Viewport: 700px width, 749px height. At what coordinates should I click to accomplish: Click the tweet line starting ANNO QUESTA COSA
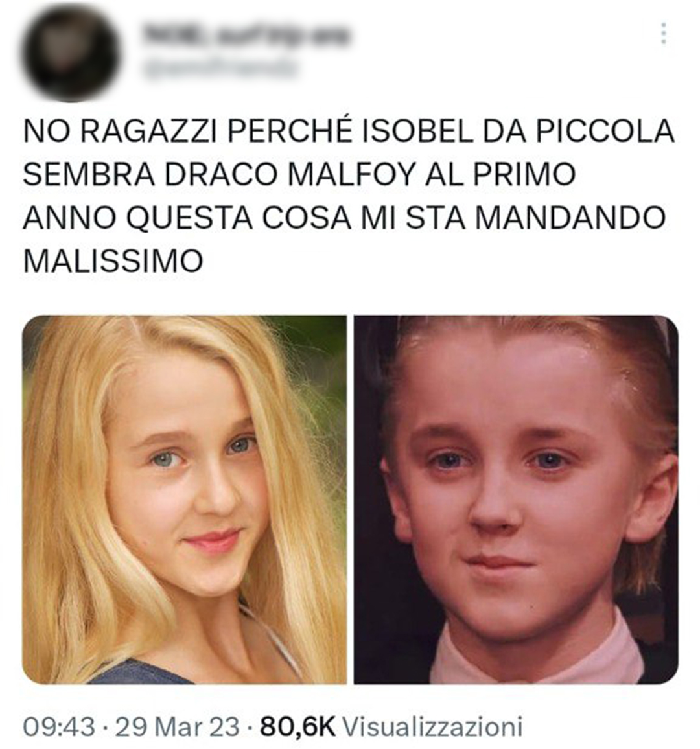click(x=344, y=217)
